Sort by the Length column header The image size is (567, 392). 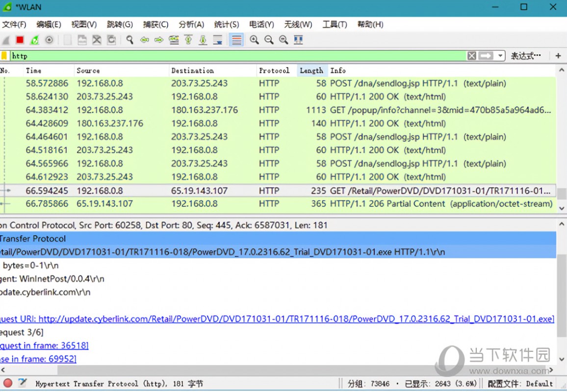click(x=312, y=71)
